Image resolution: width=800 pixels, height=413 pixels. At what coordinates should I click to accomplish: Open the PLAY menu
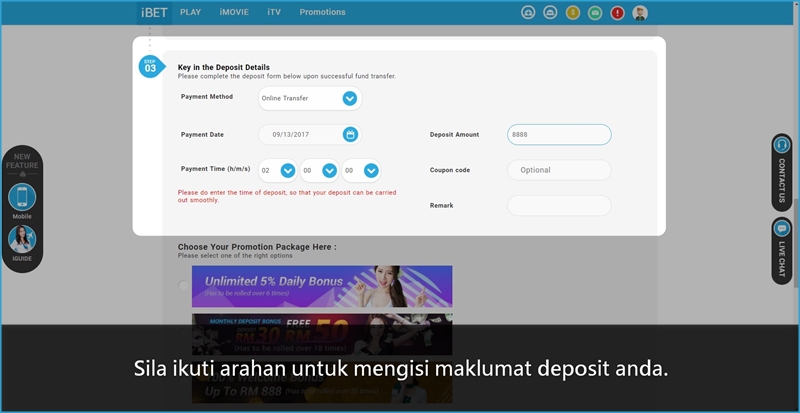190,12
